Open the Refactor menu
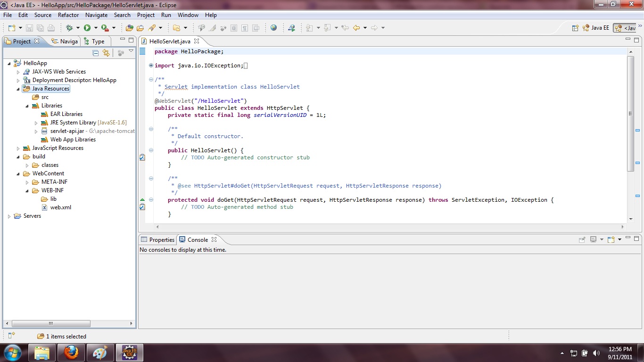The height and width of the screenshot is (362, 644). (68, 15)
